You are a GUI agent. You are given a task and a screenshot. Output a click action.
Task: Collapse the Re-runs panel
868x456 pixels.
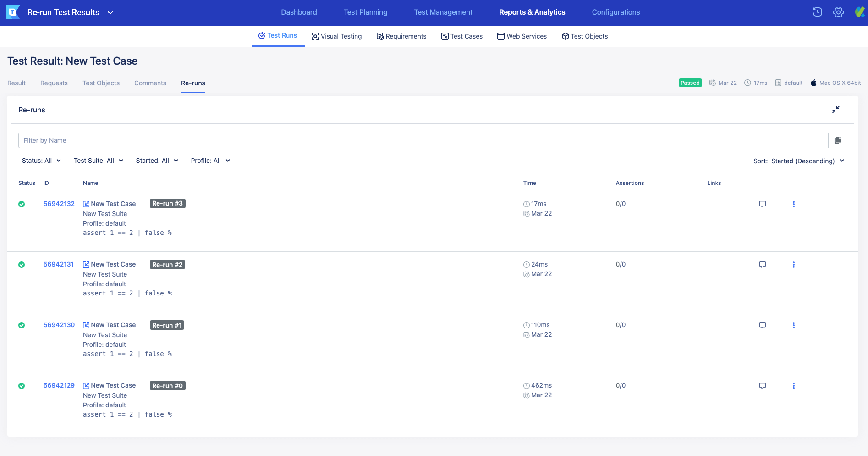coord(836,109)
